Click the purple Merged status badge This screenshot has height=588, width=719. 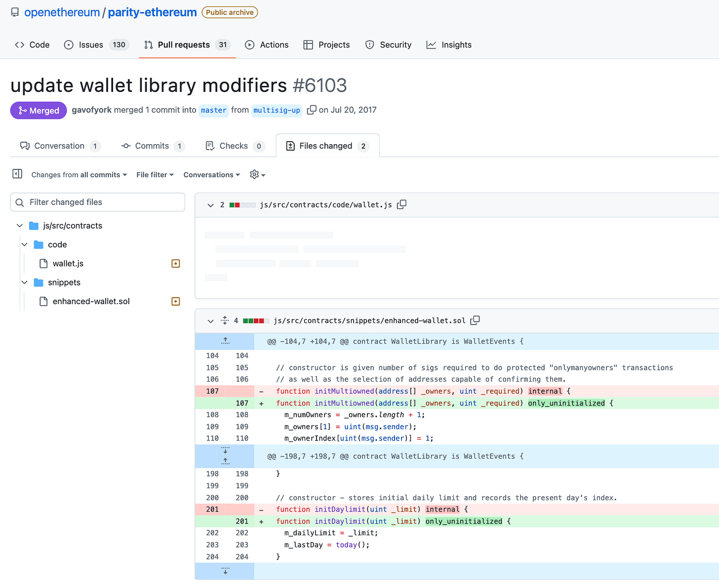coord(39,111)
